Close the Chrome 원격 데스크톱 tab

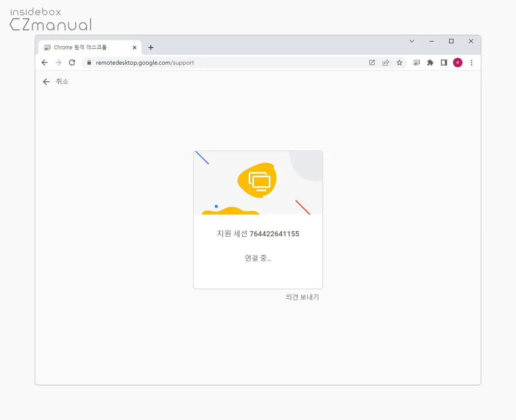135,48
